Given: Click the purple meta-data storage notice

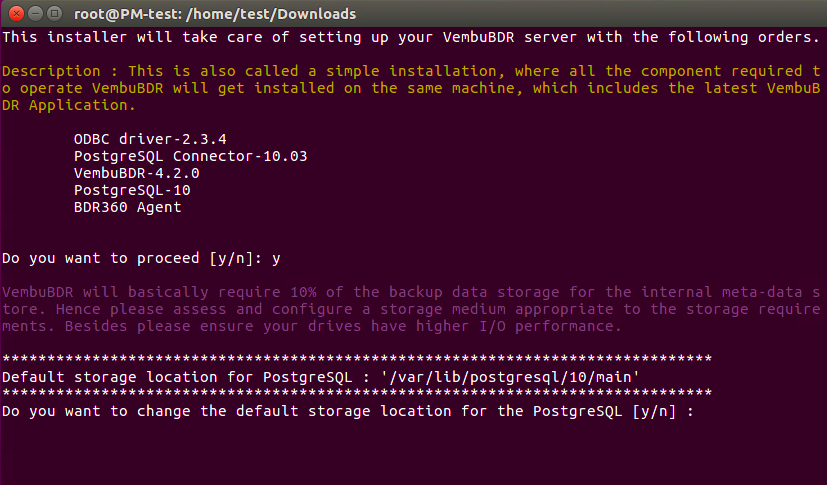Looking at the screenshot, I should (411, 309).
